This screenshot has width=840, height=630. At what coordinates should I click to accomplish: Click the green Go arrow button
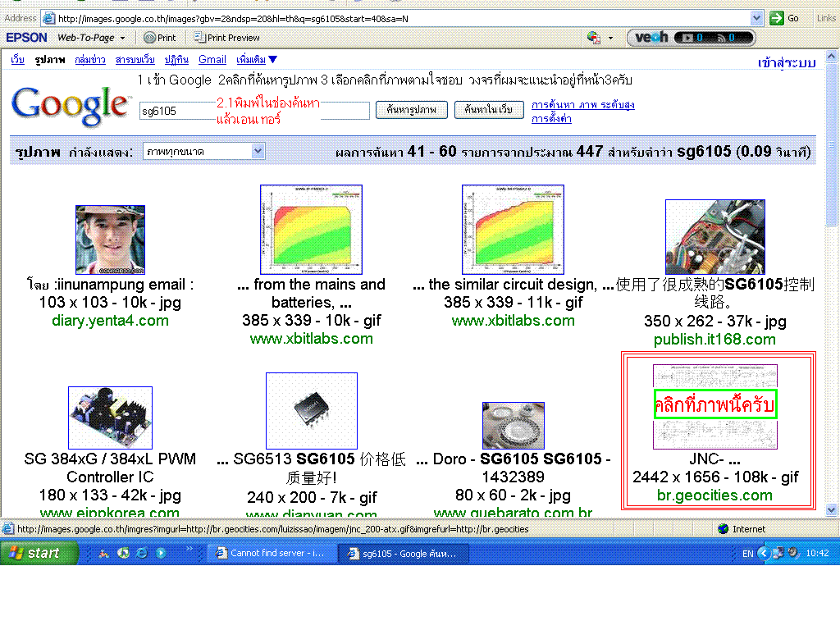777,18
